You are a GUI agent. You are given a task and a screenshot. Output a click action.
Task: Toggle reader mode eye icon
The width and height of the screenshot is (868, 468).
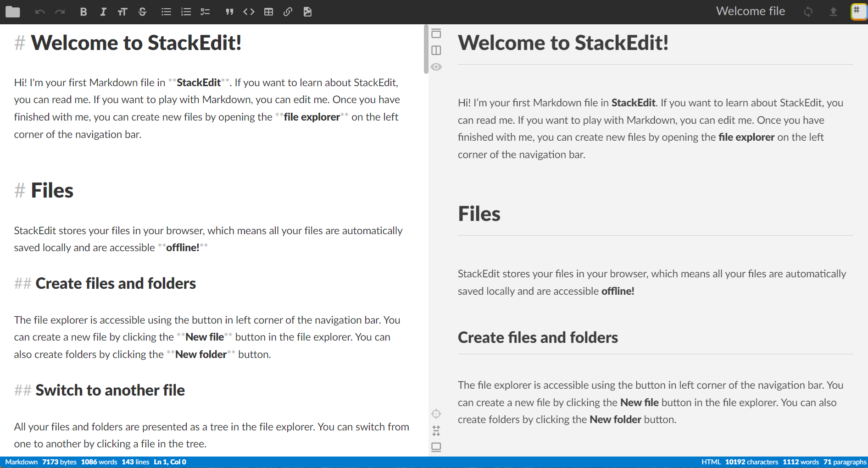coord(436,67)
